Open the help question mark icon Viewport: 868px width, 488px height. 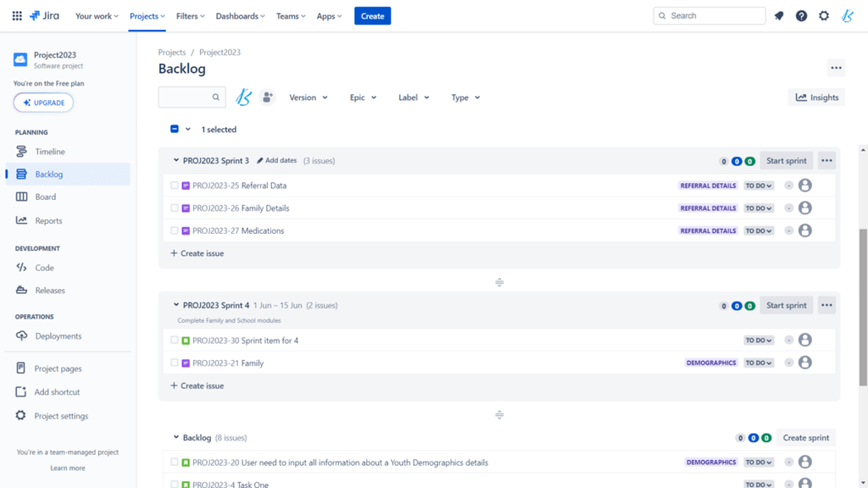[801, 16]
